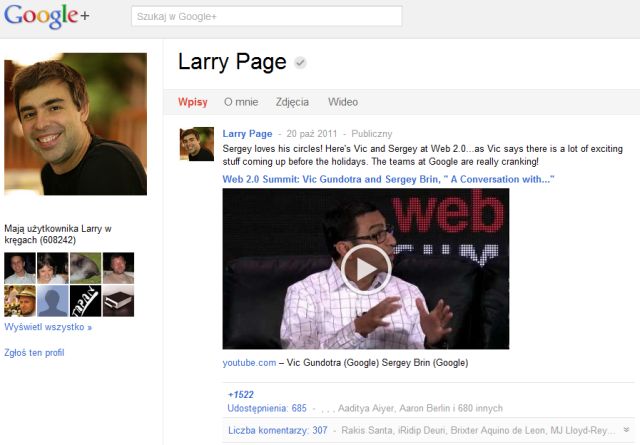640x445 pixels.
Task: Open the Zdjęcia tab
Action: [292, 102]
